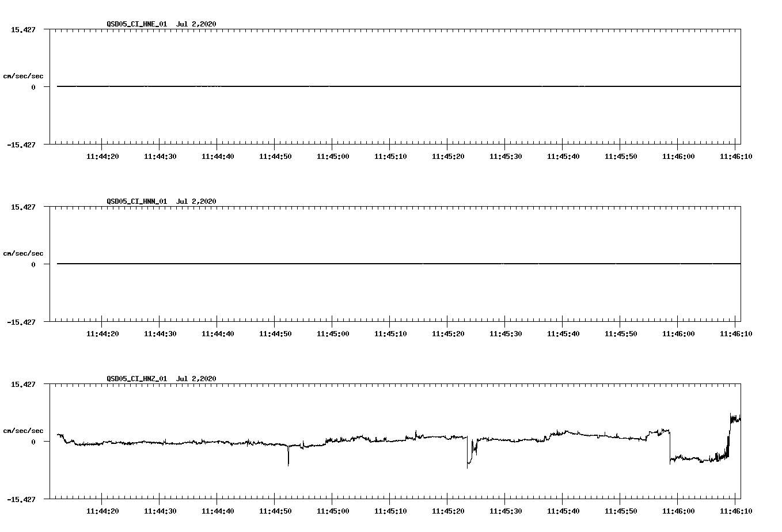
Task: Click the 11:46:10 time label under HNE plot
Action: coord(736,156)
